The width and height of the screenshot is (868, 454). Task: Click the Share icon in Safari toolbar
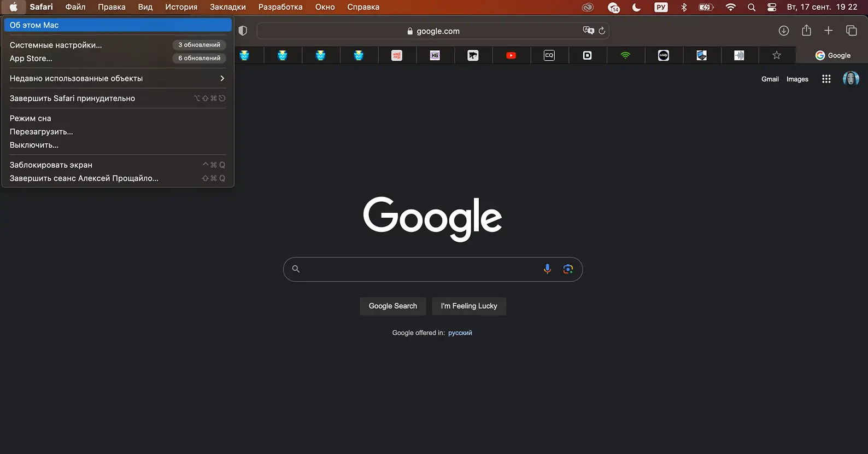click(x=806, y=31)
